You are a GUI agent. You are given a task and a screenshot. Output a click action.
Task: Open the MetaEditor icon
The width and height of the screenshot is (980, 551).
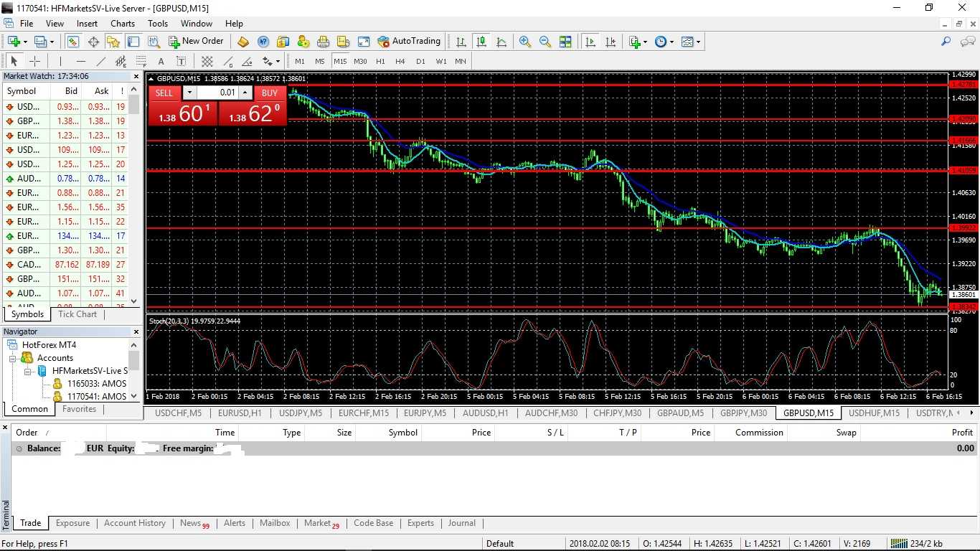243,42
